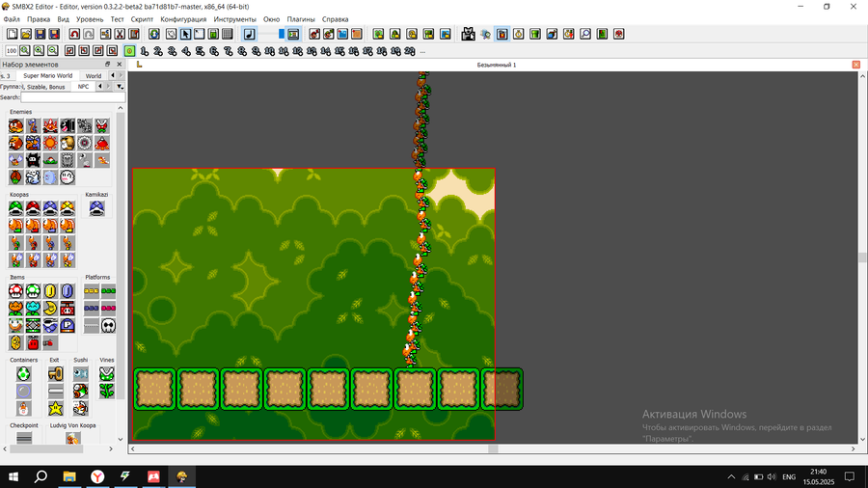Click the black cat test level icon
This screenshot has height=488, width=868.
[469, 35]
